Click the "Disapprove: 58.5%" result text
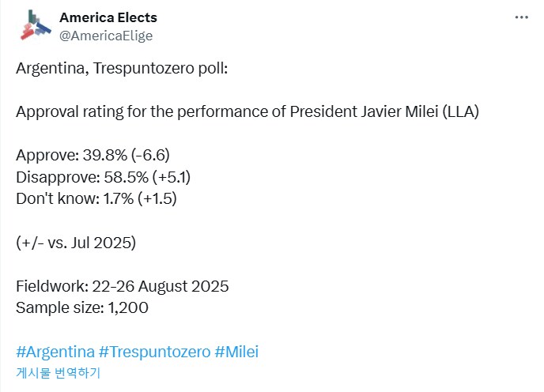The image size is (544, 392). (83, 176)
